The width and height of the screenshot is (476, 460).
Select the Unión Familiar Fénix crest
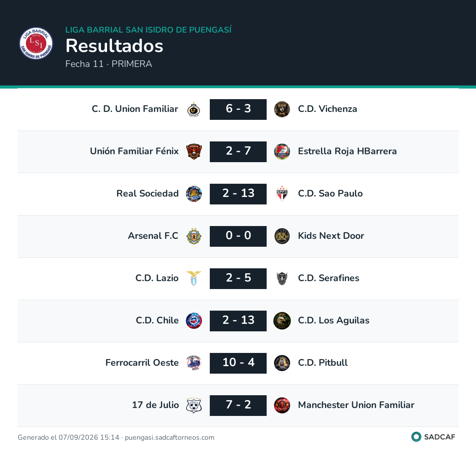(193, 152)
